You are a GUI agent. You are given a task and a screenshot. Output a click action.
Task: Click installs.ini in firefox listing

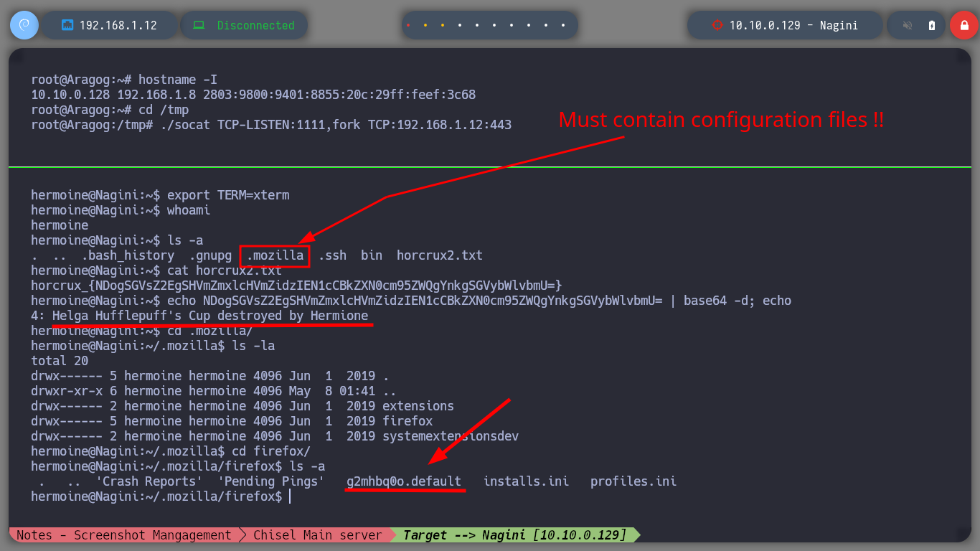526,481
